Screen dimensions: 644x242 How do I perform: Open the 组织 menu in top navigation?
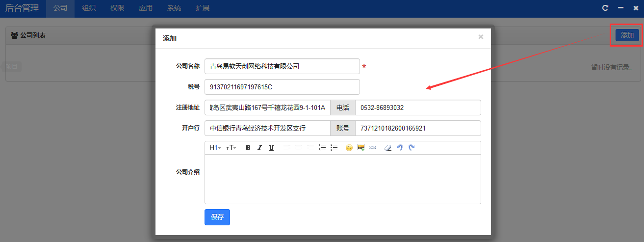click(89, 8)
